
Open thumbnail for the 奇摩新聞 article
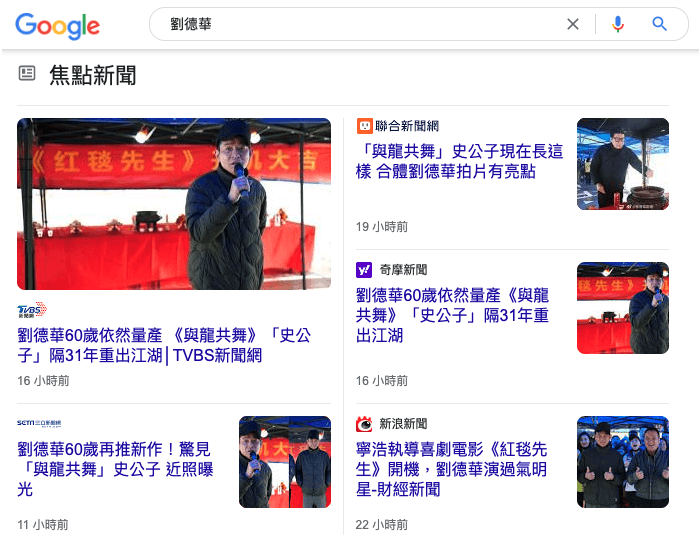pos(623,308)
